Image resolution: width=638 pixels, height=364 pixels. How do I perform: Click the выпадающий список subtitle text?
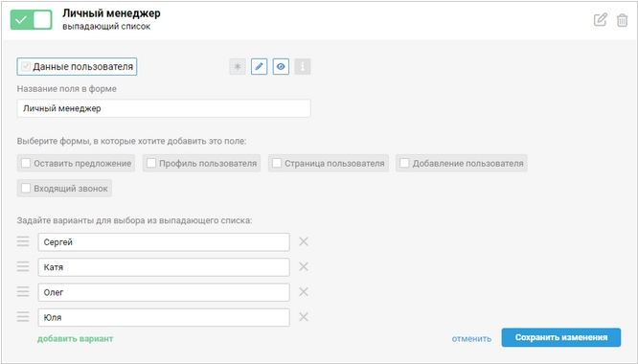pos(106,27)
